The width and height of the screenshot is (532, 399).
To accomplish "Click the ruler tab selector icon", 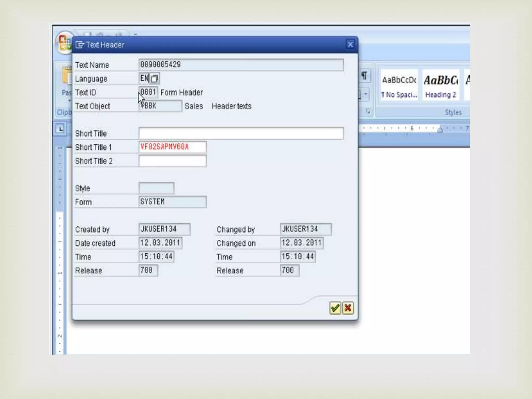I will click(60, 129).
